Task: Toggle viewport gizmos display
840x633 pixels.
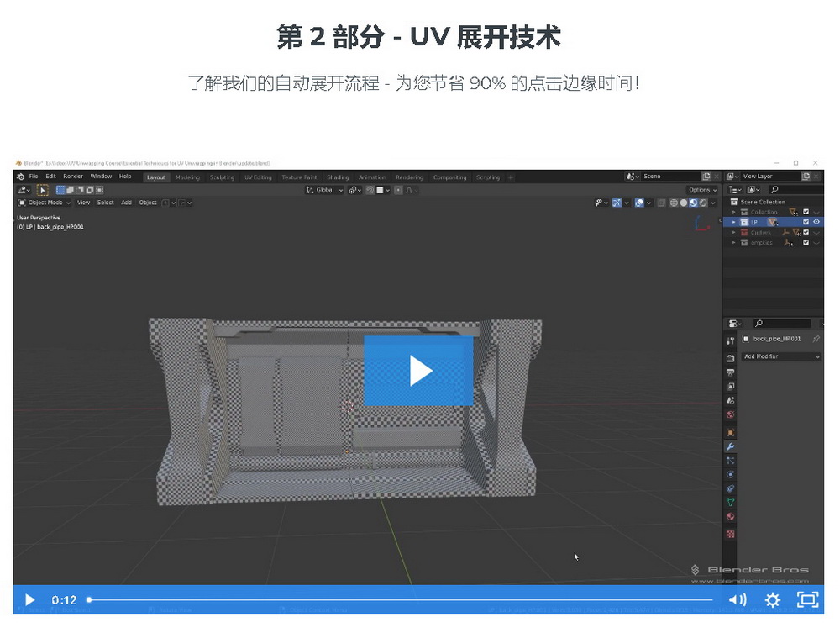Action: point(617,203)
